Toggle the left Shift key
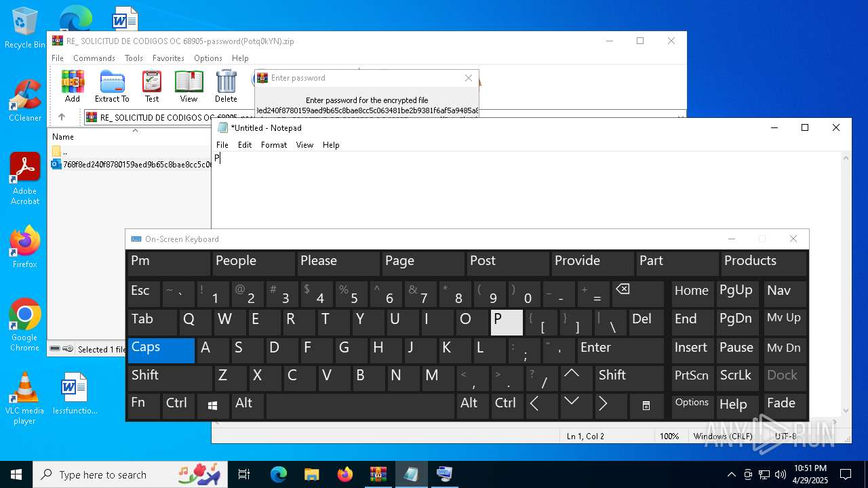The image size is (868, 488). 170,378
